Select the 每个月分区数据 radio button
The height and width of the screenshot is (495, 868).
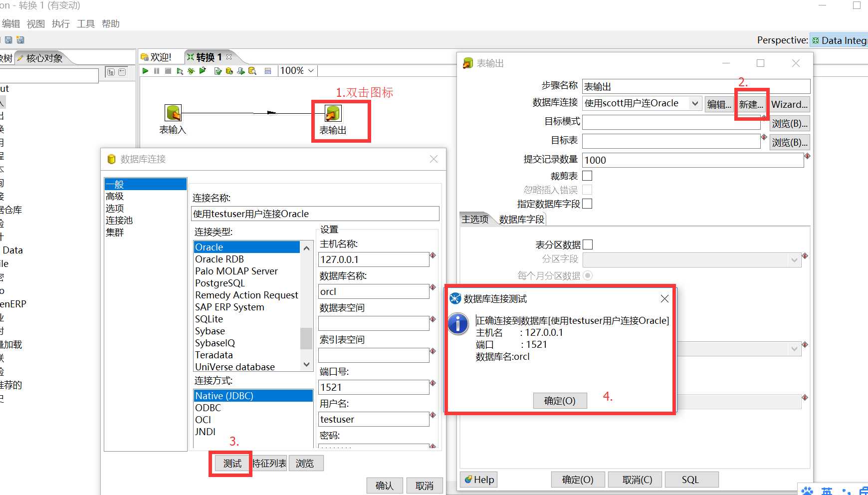tap(588, 275)
